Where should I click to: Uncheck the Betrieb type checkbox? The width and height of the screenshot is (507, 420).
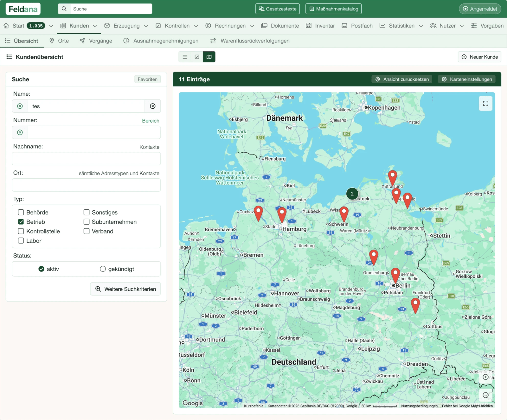click(21, 222)
